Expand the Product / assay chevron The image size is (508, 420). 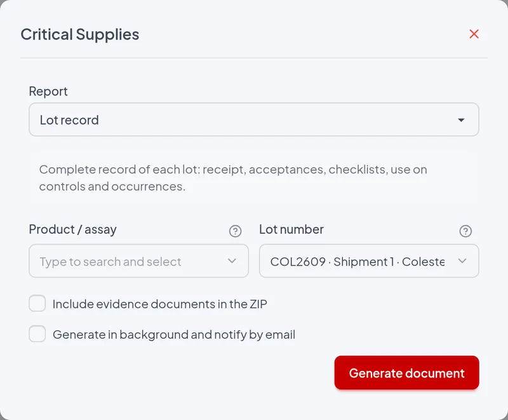tap(232, 261)
